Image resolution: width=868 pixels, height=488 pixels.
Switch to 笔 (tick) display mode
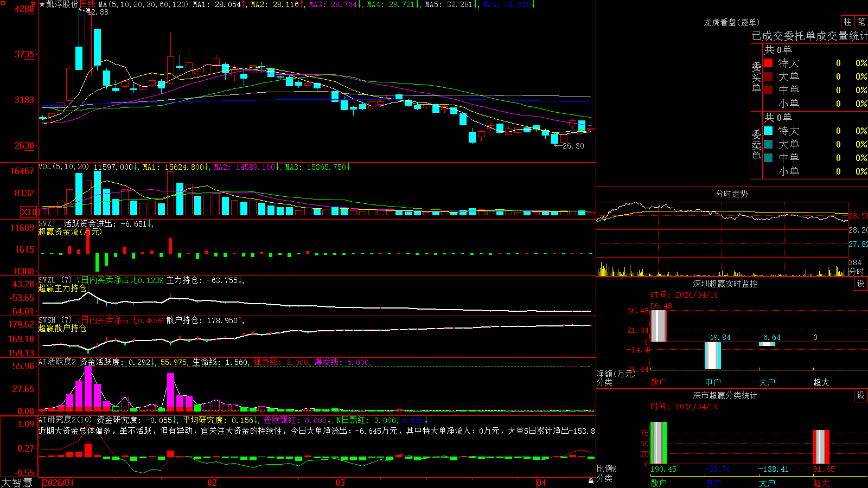(x=861, y=22)
